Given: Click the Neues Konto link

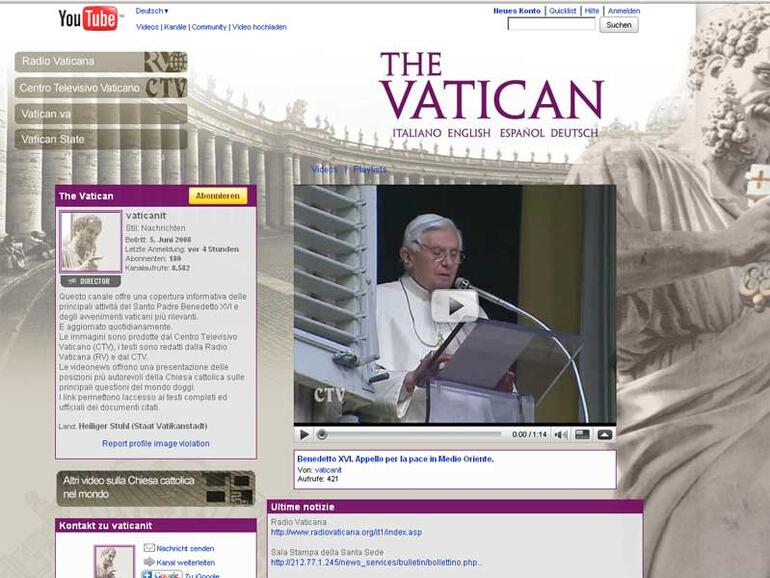Looking at the screenshot, I should pos(517,11).
